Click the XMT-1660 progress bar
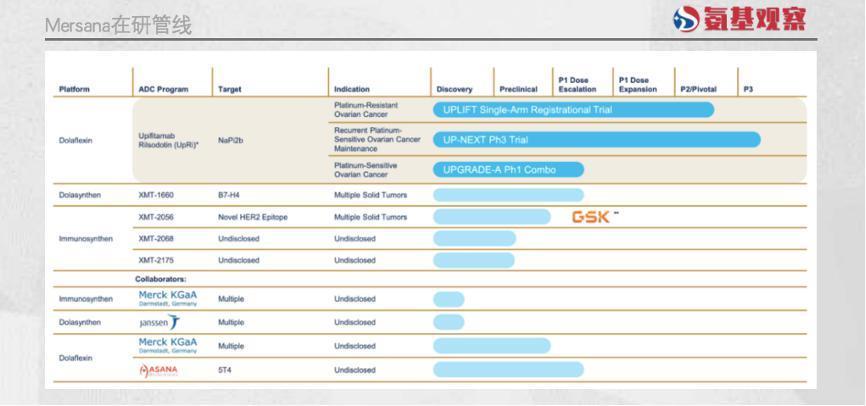The height and width of the screenshot is (406, 866). 508,195
